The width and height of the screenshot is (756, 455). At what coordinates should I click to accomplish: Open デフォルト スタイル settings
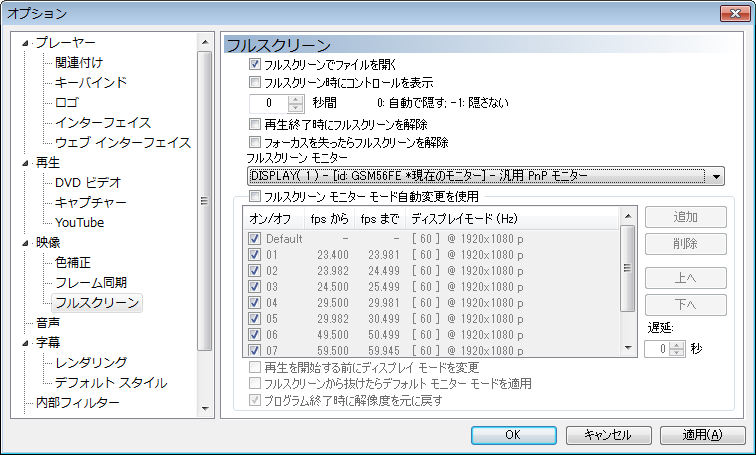111,383
